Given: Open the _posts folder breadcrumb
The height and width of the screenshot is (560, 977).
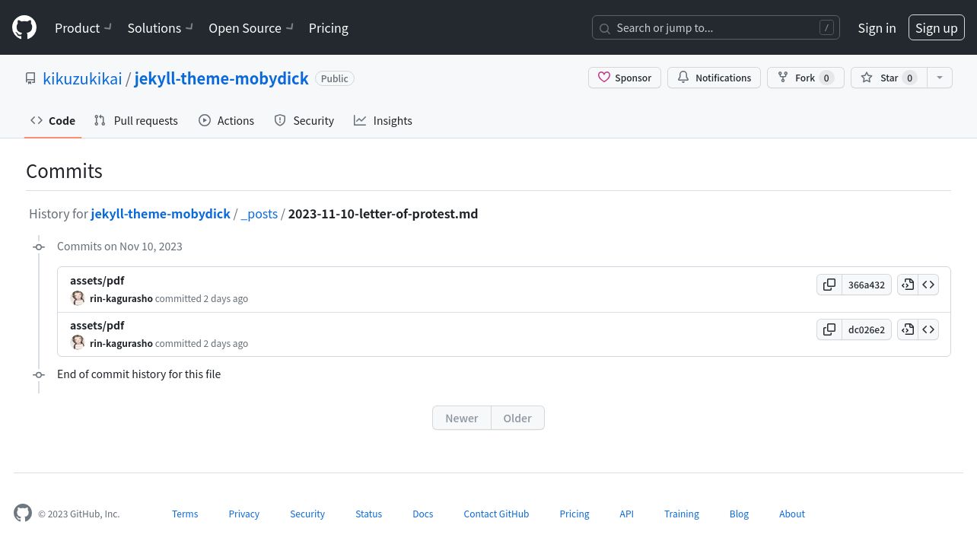Looking at the screenshot, I should point(259,214).
